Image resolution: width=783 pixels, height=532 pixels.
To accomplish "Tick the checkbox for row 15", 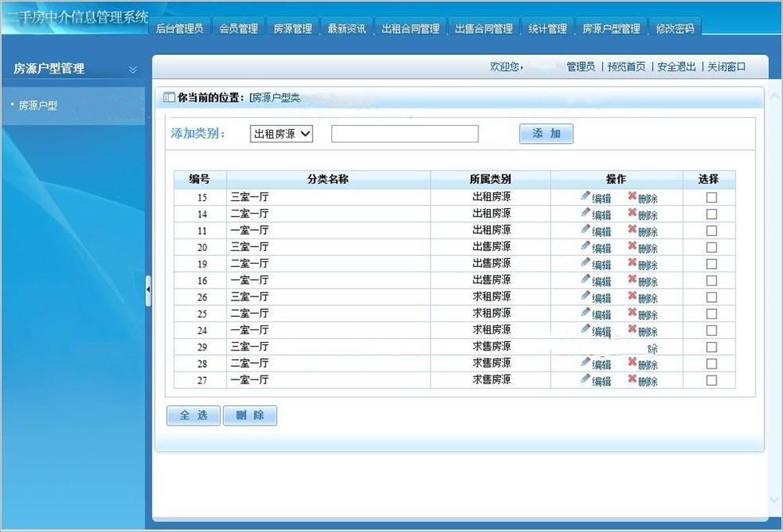I will (712, 198).
